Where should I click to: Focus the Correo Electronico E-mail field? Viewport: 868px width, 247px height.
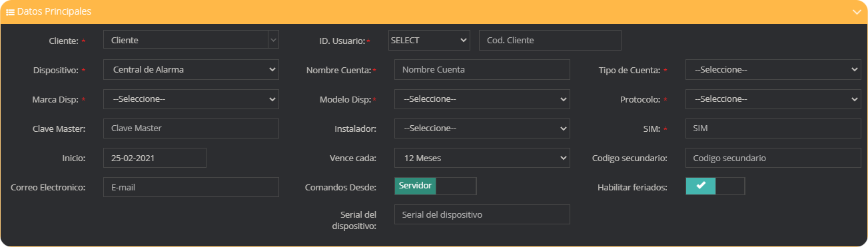[191, 187]
